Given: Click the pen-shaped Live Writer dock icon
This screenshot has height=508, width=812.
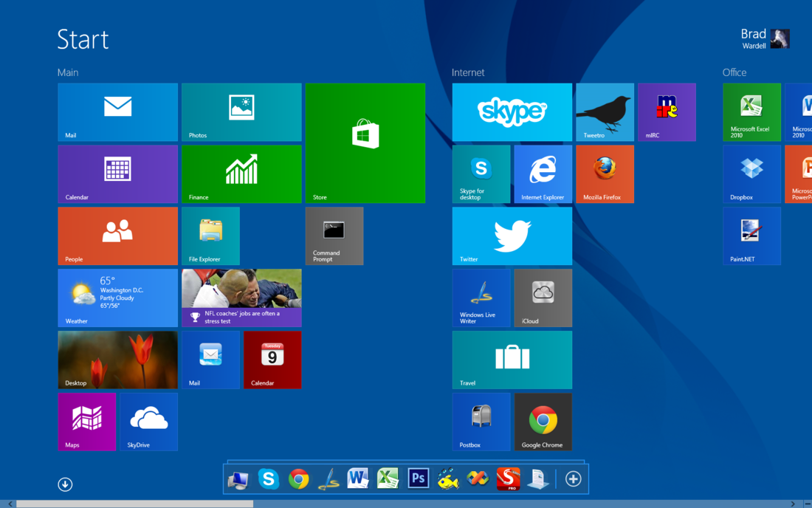Looking at the screenshot, I should click(328, 479).
